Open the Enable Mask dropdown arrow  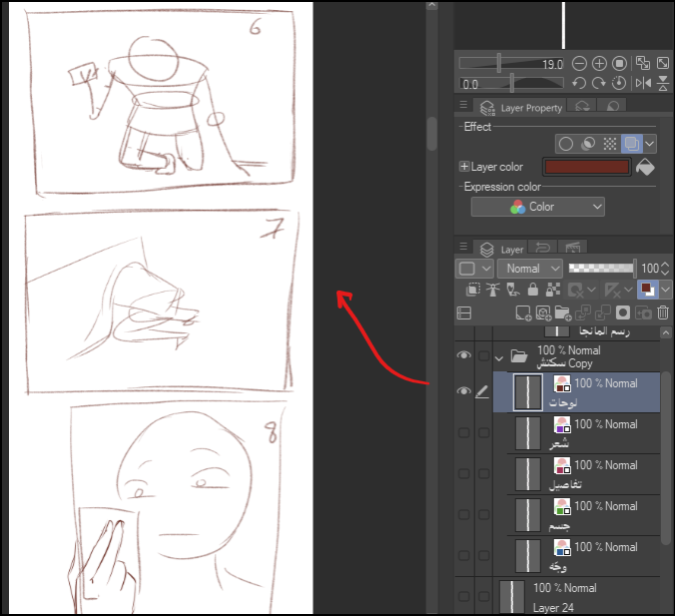(x=591, y=291)
